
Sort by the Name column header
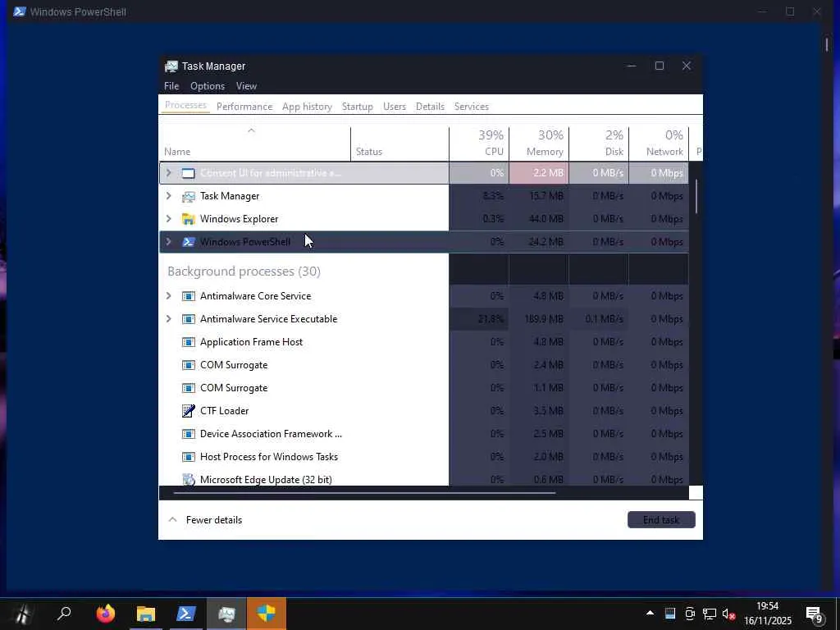tap(255, 144)
